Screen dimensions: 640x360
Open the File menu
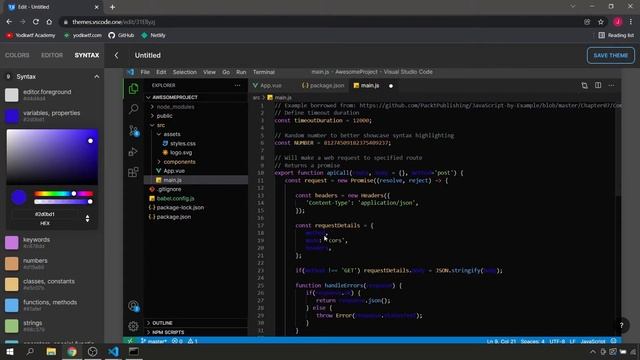point(145,72)
